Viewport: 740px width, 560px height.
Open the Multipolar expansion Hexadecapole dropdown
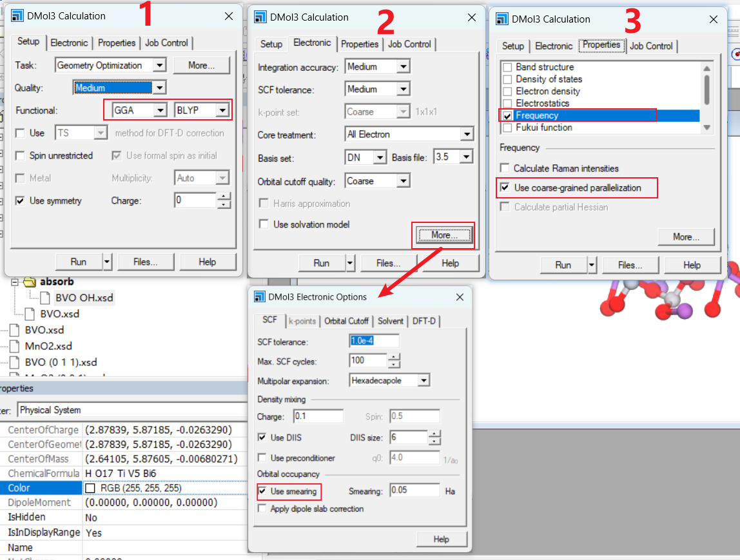tap(423, 381)
